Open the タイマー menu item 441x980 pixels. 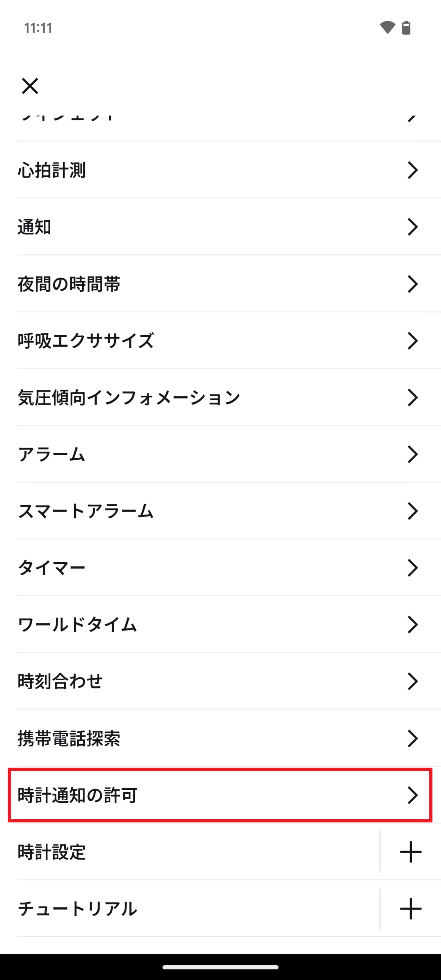coord(52,568)
